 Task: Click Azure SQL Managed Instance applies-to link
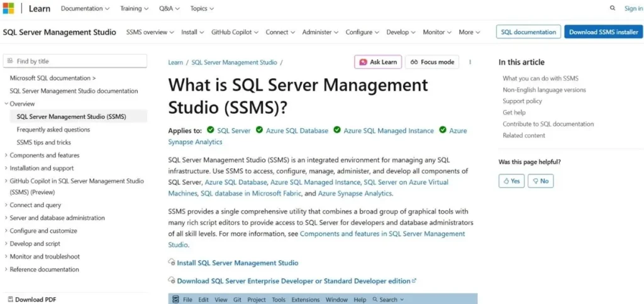click(389, 131)
